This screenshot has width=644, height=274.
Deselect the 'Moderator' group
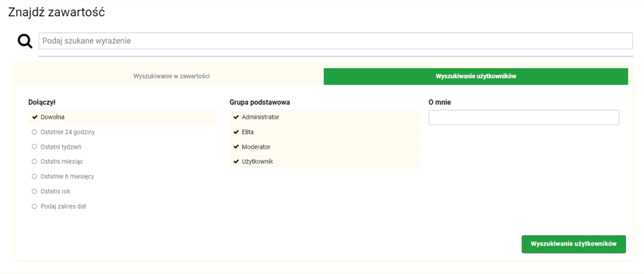(x=256, y=147)
